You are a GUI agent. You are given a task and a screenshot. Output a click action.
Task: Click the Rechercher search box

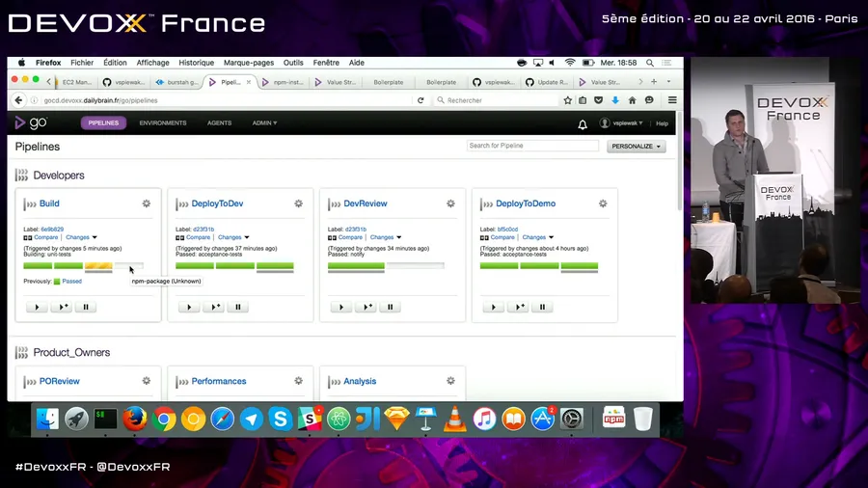[x=496, y=100]
